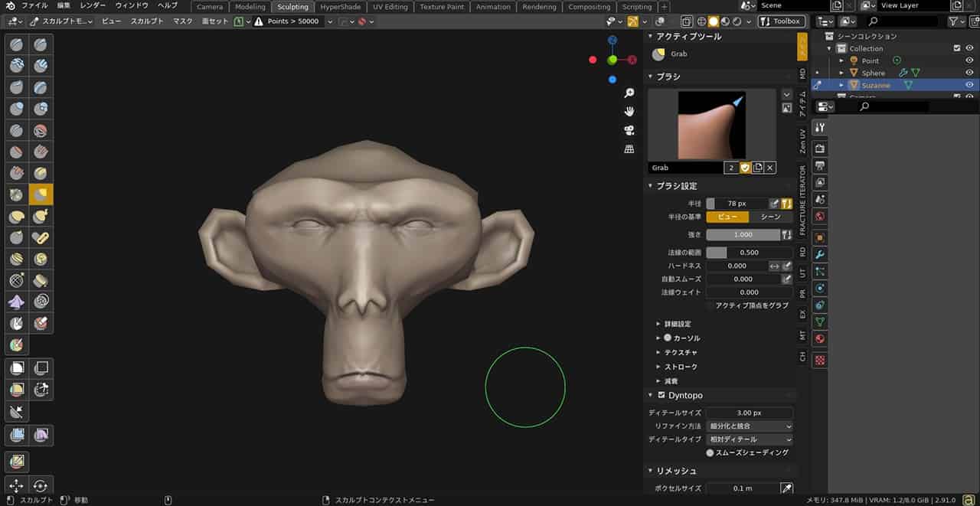980x506 pixels.
Task: Select the Rotate transform tool
Action: (x=41, y=485)
